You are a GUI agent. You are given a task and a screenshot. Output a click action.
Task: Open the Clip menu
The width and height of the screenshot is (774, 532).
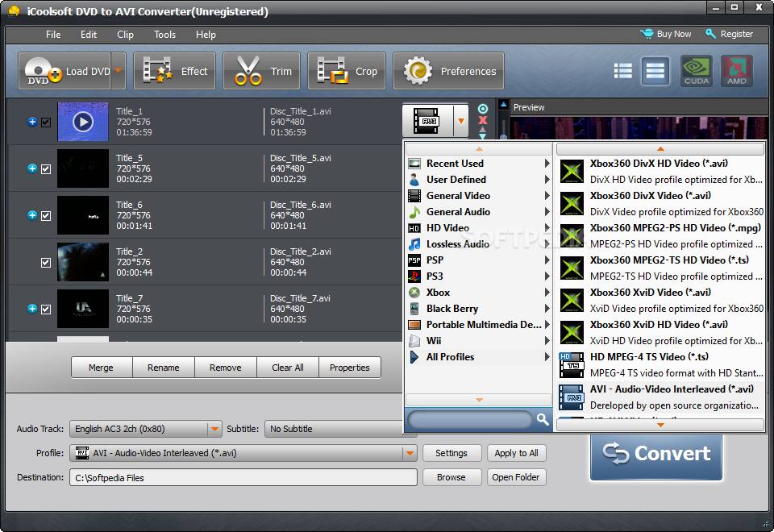click(x=126, y=35)
